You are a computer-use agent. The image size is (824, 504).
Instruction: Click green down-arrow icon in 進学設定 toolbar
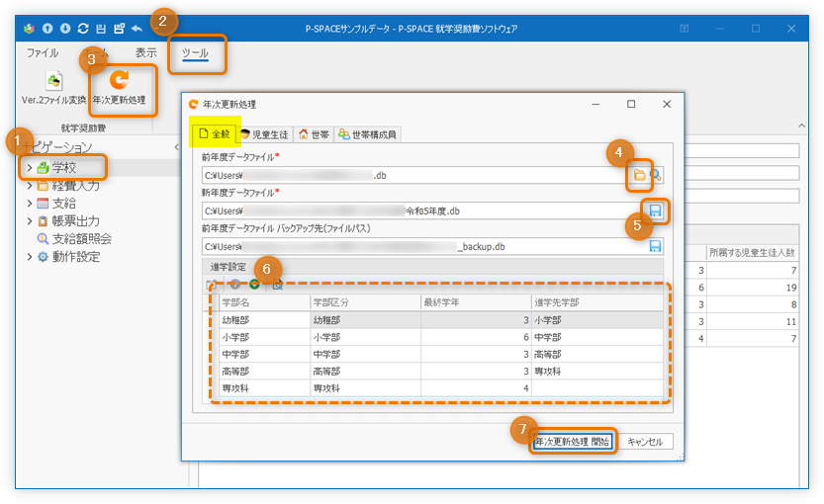254,285
